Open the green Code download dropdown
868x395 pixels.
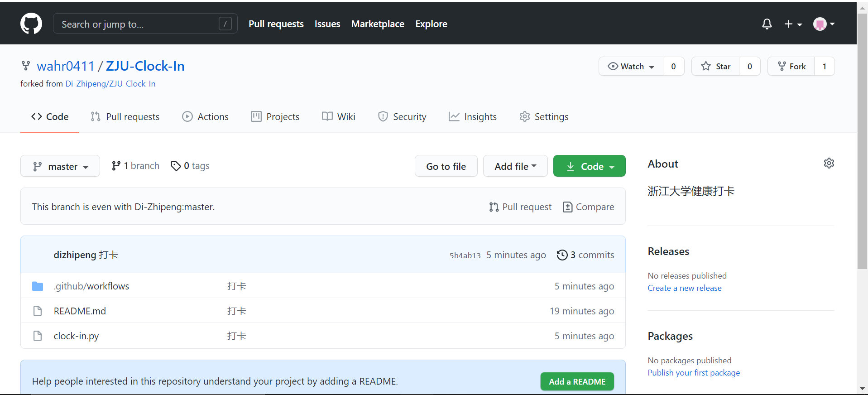(590, 166)
